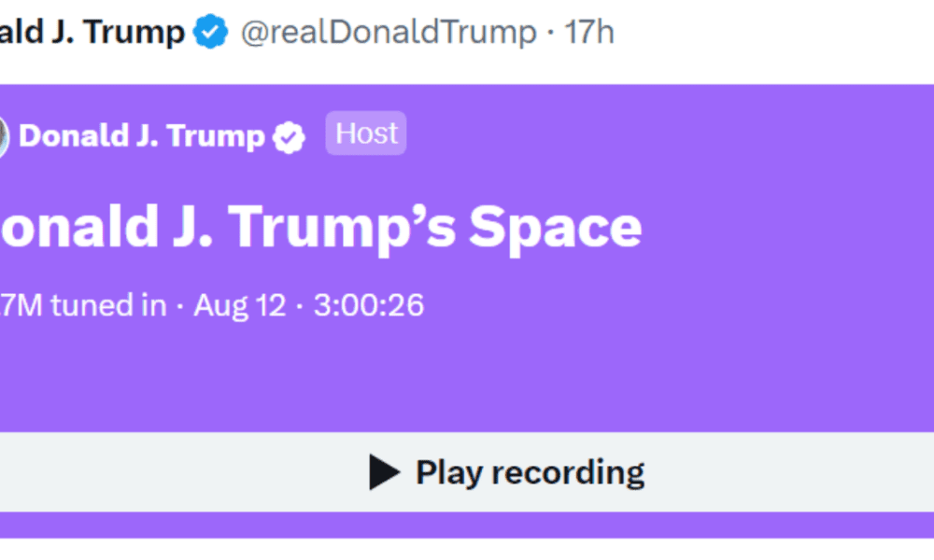Open the @realDonaldTrump handle link
This screenshot has height=560, width=934.
coord(389,33)
